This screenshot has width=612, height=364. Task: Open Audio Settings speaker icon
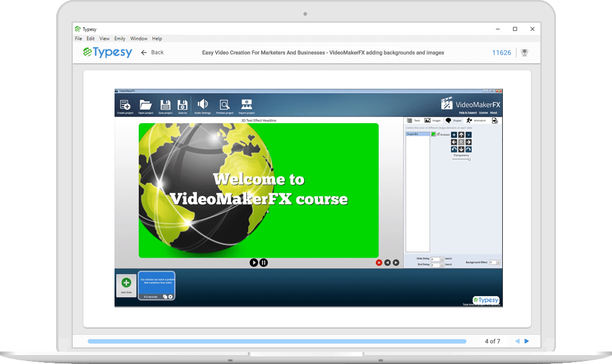coord(203,104)
